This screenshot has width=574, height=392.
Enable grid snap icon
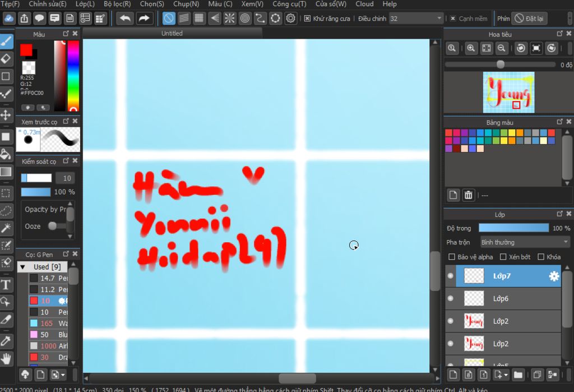(199, 18)
